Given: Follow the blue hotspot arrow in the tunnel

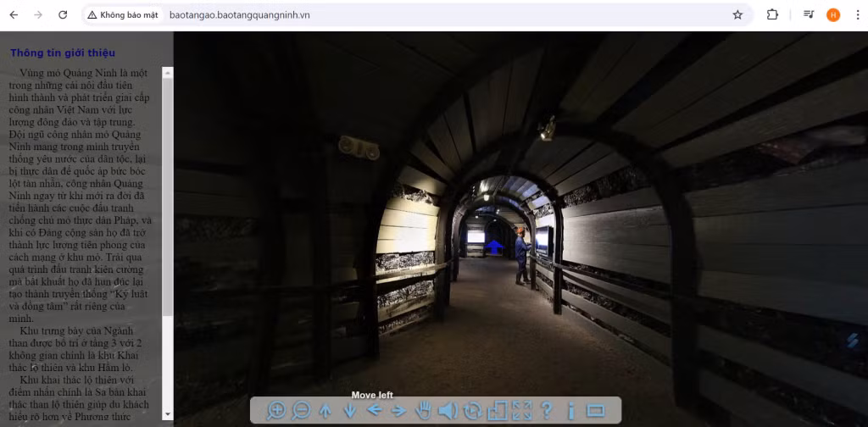Looking at the screenshot, I should (494, 247).
